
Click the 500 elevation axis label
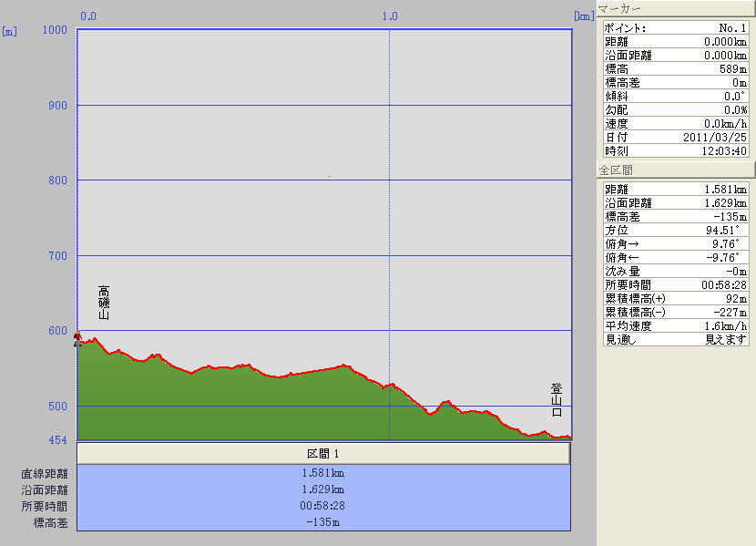[x=58, y=407]
